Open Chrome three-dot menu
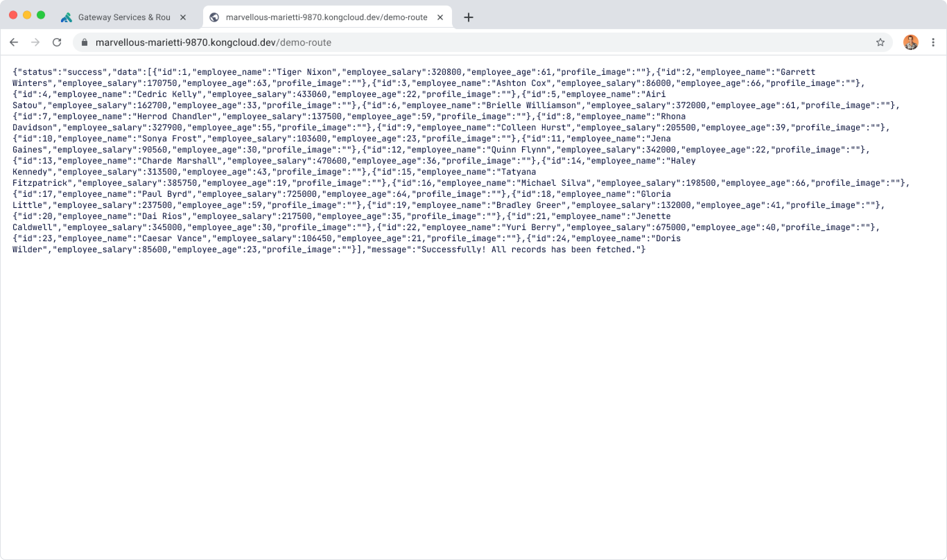The height and width of the screenshot is (560, 947). pos(933,42)
